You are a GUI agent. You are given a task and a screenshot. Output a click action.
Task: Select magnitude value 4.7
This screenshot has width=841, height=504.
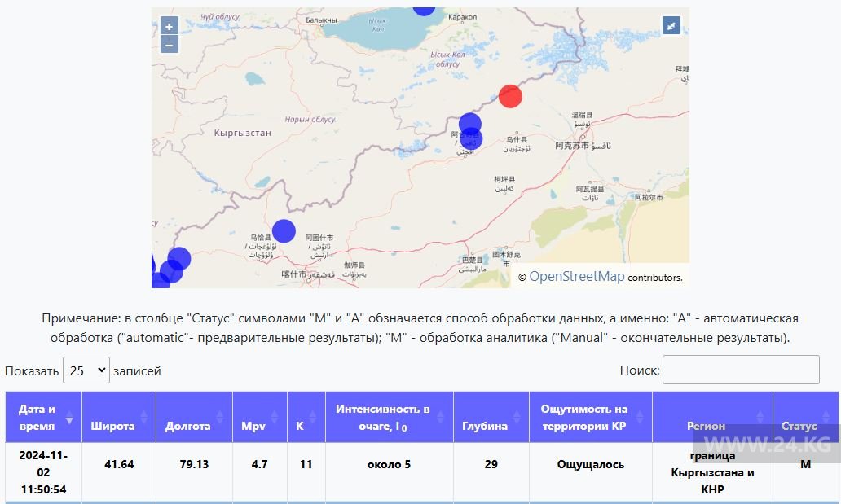260,464
